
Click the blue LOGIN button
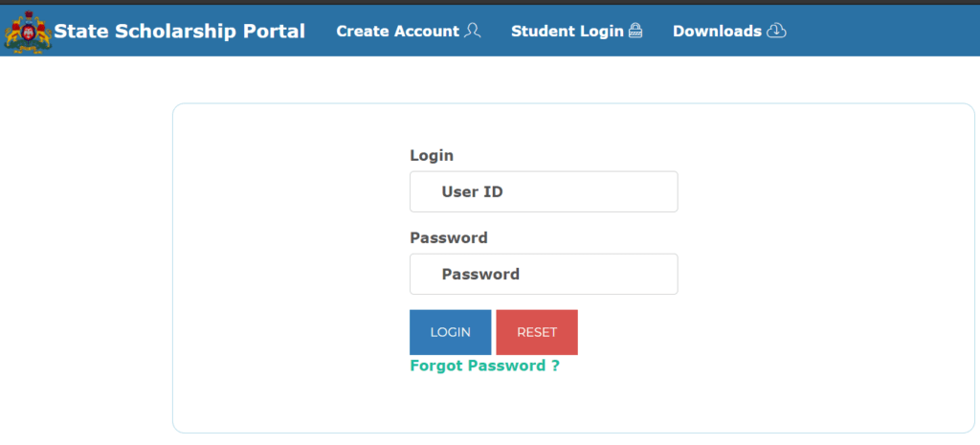(x=451, y=332)
